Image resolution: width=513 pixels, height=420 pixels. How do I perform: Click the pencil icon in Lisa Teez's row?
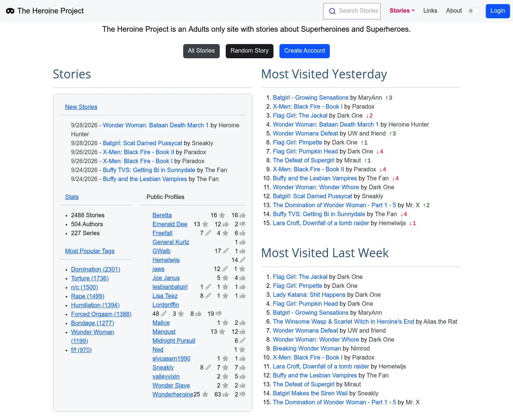pos(208,296)
